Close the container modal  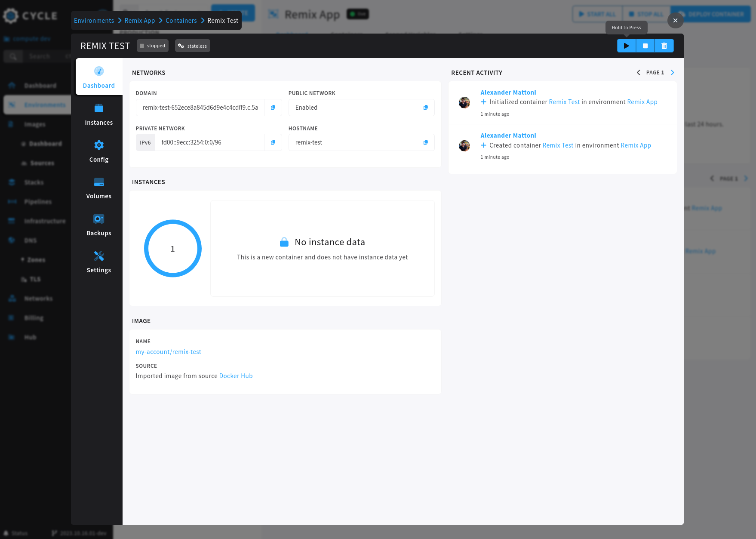coord(675,20)
